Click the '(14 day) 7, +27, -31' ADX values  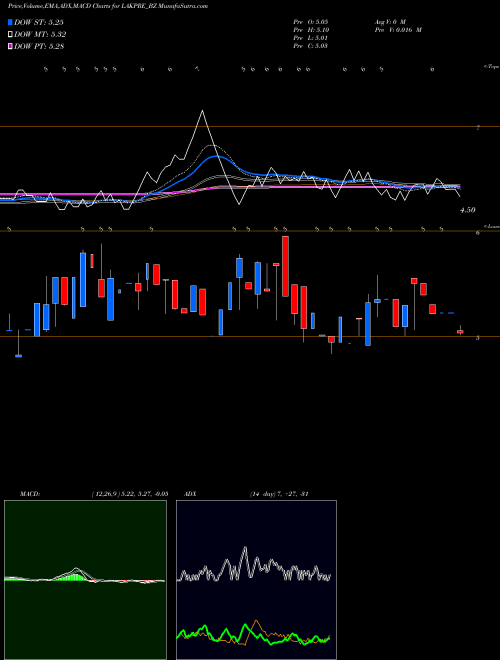(x=279, y=494)
